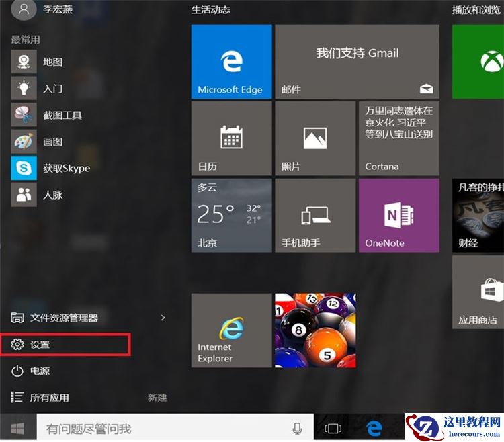Click user account 季宏燕 avatar
Image resolution: width=504 pixels, height=442 pixels.
(x=24, y=9)
